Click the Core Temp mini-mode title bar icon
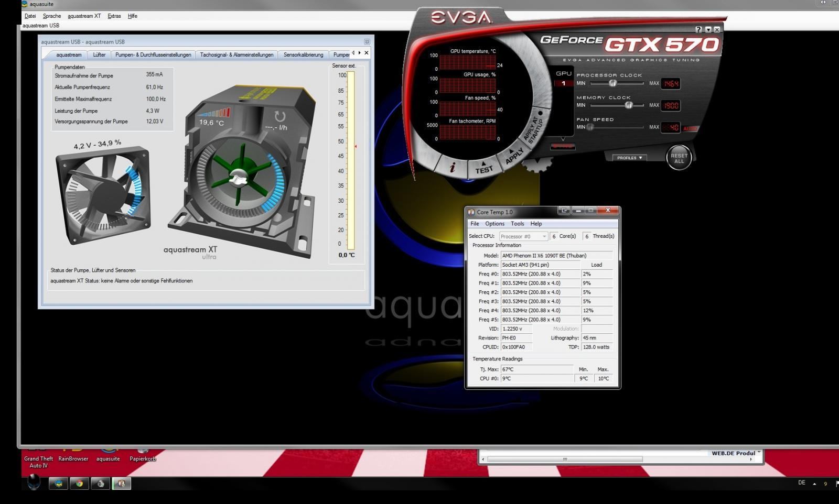 564,211
